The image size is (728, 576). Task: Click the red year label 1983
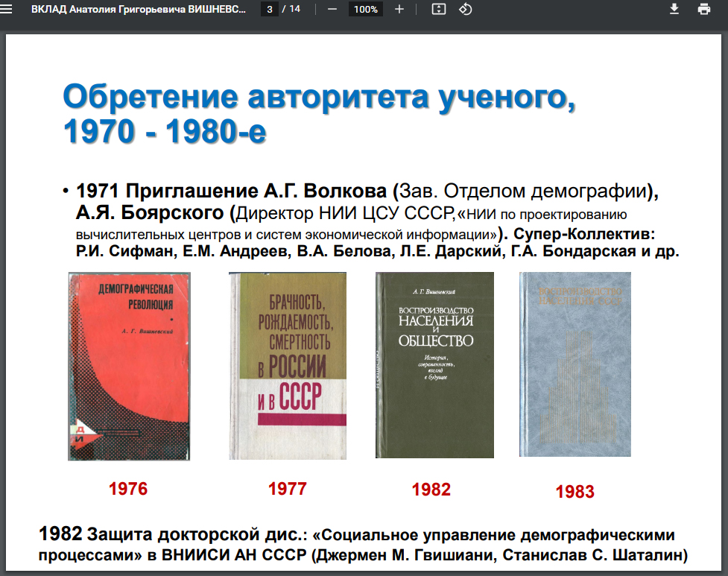pos(575,492)
